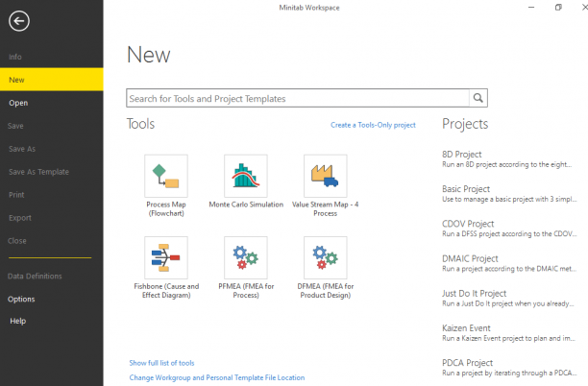Select New in the sidebar menu
The width and height of the screenshot is (588, 386).
pyautogui.click(x=51, y=80)
